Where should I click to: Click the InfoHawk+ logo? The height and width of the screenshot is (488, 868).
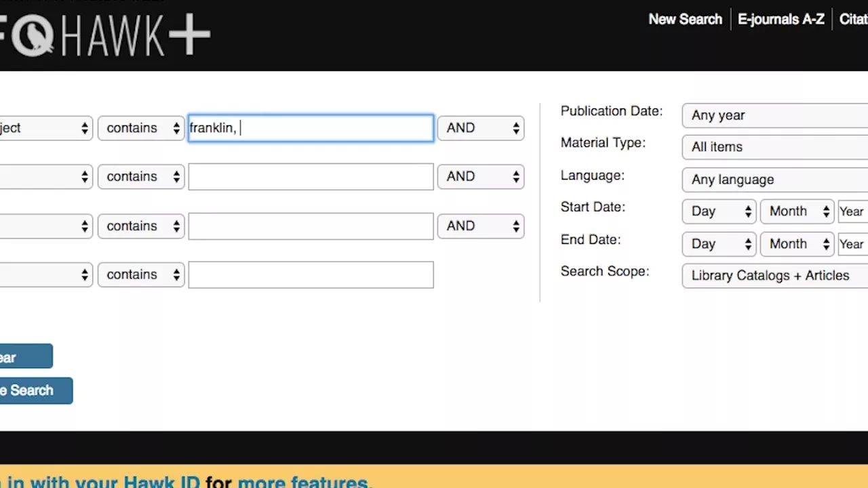point(105,35)
